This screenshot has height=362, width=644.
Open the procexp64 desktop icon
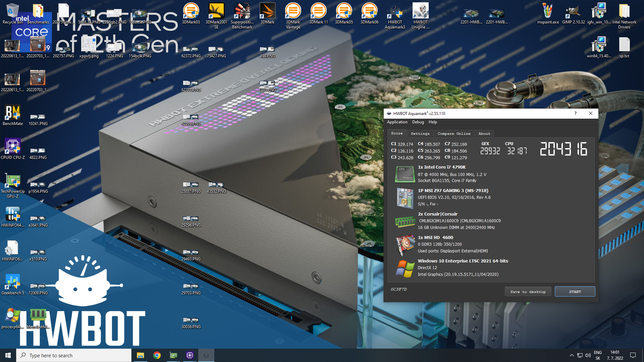12,318
